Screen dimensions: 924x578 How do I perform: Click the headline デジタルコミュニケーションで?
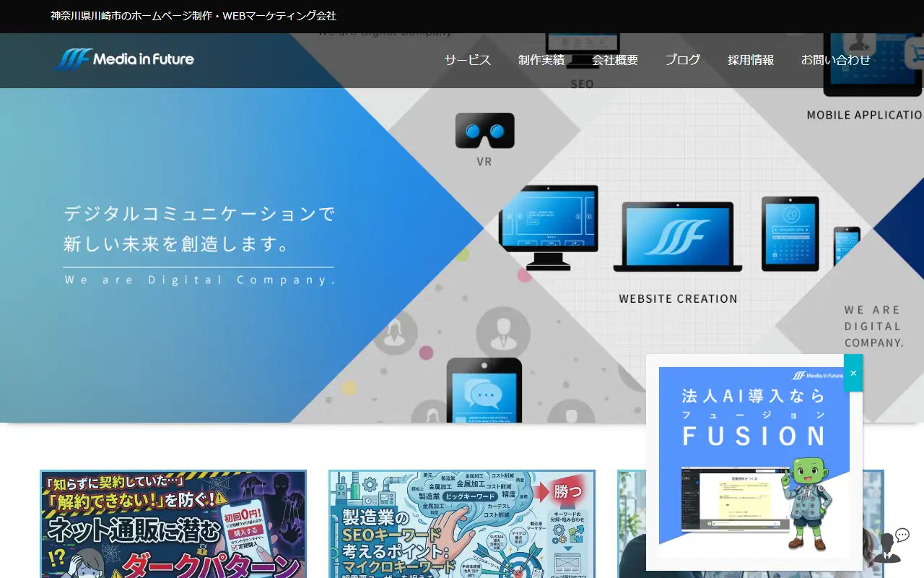(200, 214)
